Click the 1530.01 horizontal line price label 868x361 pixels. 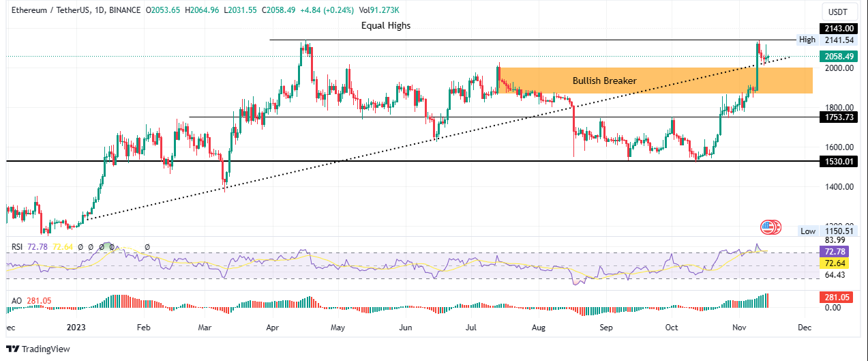click(837, 161)
